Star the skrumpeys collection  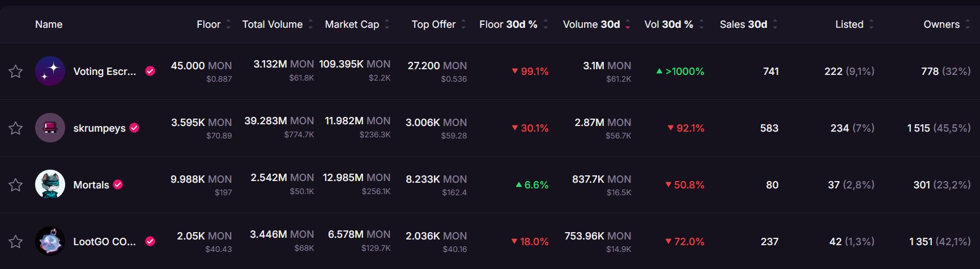click(16, 128)
